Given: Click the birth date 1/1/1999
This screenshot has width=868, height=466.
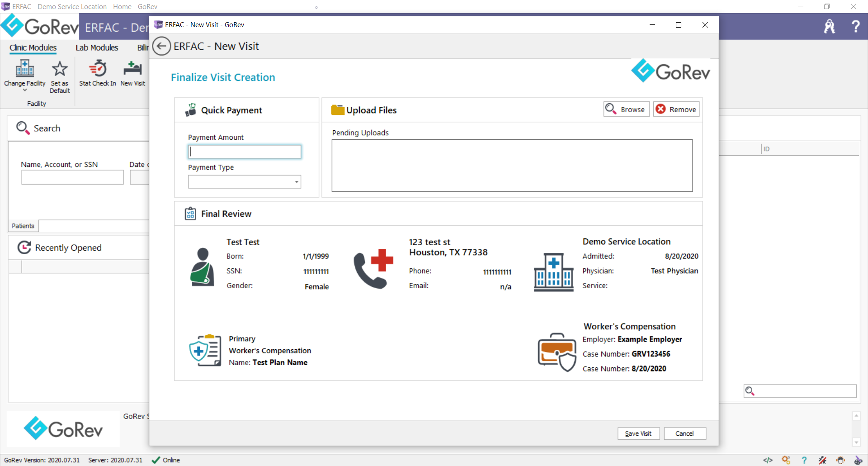Looking at the screenshot, I should [316, 256].
